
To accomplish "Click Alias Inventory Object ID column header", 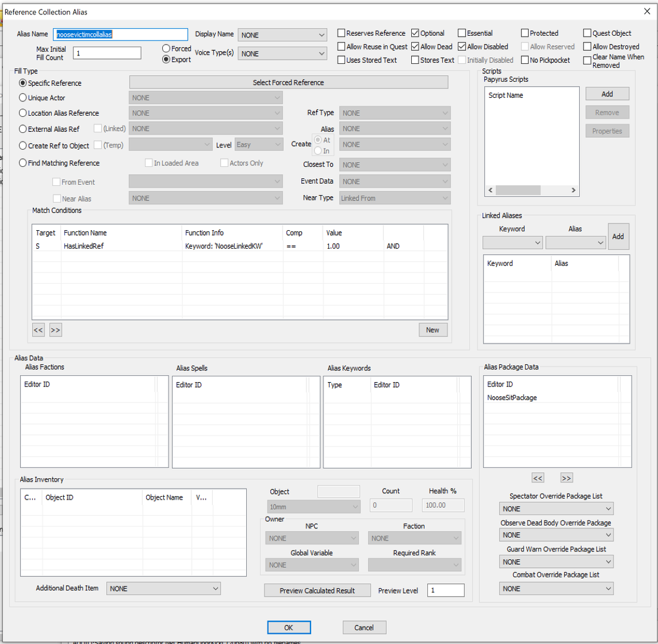I will [92, 497].
